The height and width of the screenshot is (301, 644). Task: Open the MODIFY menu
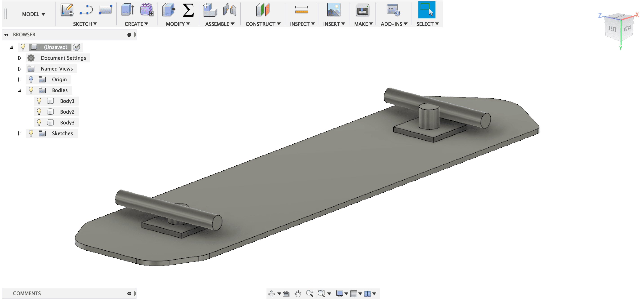[178, 24]
